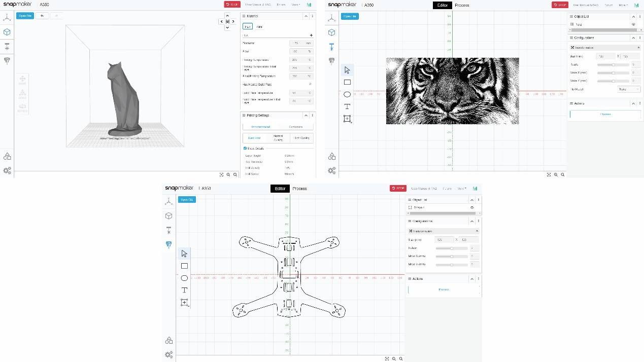Add a material with the plus icon in the Material panel
The height and width of the screenshot is (362, 644).
311,35
